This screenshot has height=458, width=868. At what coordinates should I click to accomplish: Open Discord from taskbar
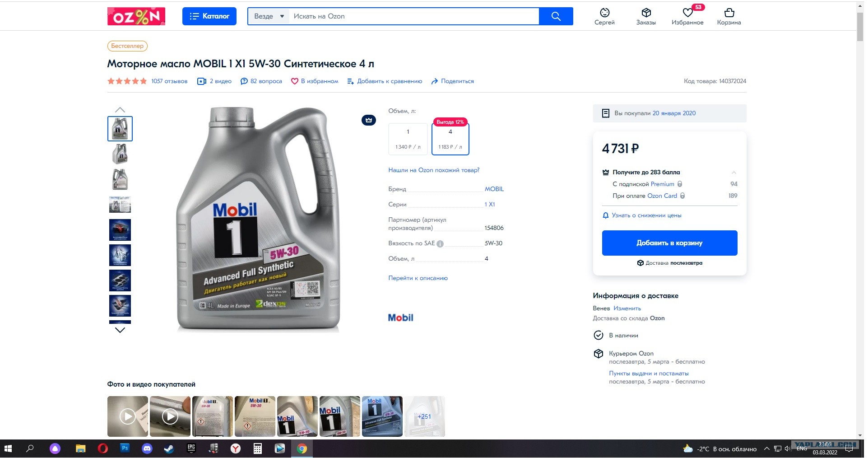147,449
